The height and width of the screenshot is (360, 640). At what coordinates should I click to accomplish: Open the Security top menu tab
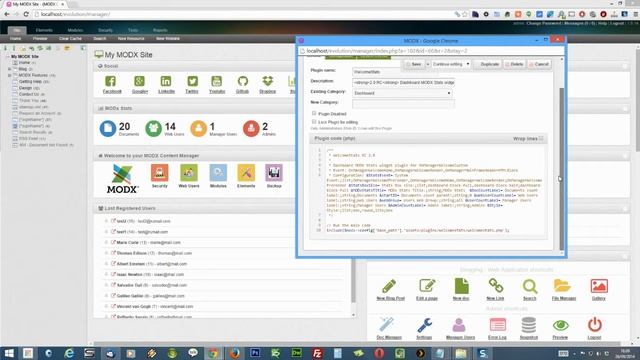105,30
